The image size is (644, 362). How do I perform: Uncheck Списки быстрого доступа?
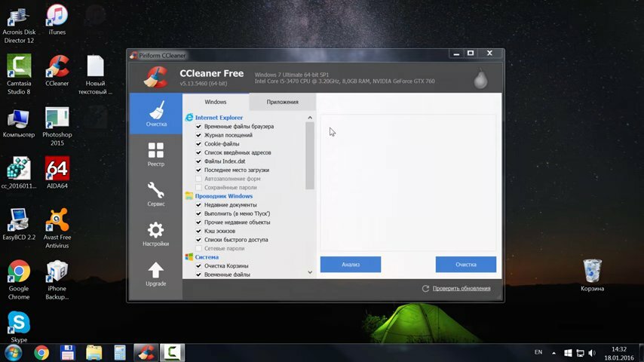coord(198,240)
